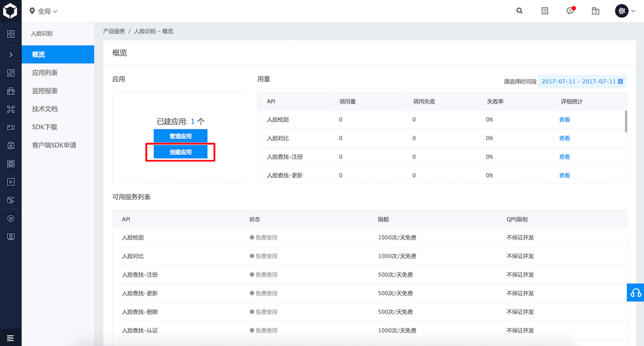Image resolution: width=644 pixels, height=346 pixels.
Task: Click the QPS限制 column header
Action: pos(517,220)
